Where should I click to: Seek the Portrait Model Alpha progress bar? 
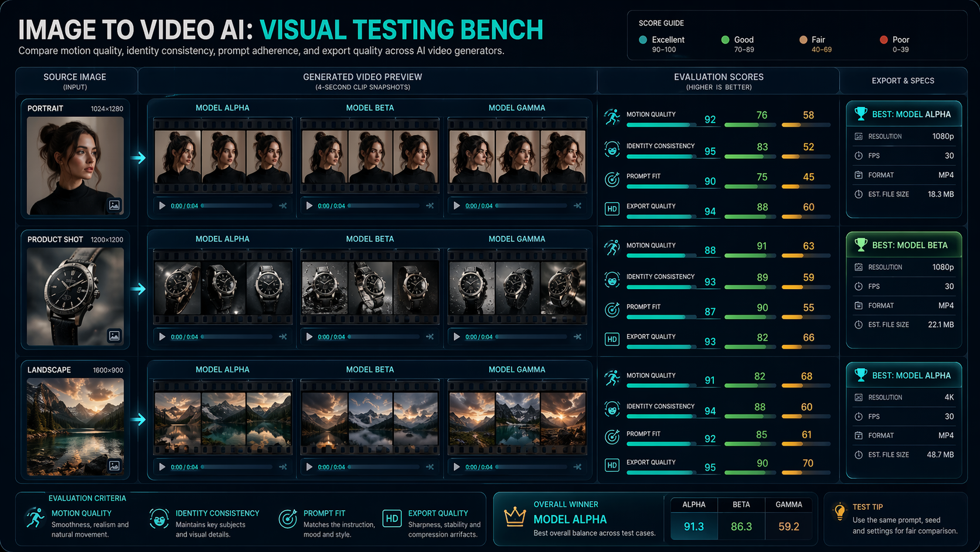[236, 206]
